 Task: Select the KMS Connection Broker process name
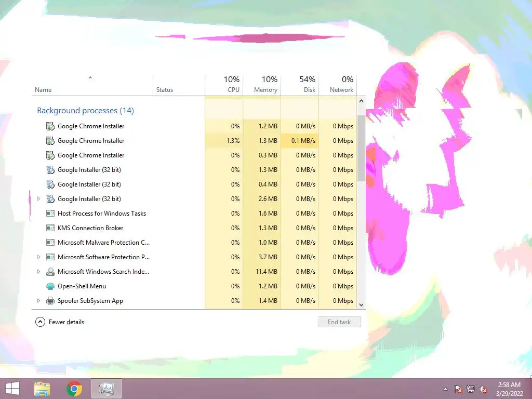[x=90, y=228]
